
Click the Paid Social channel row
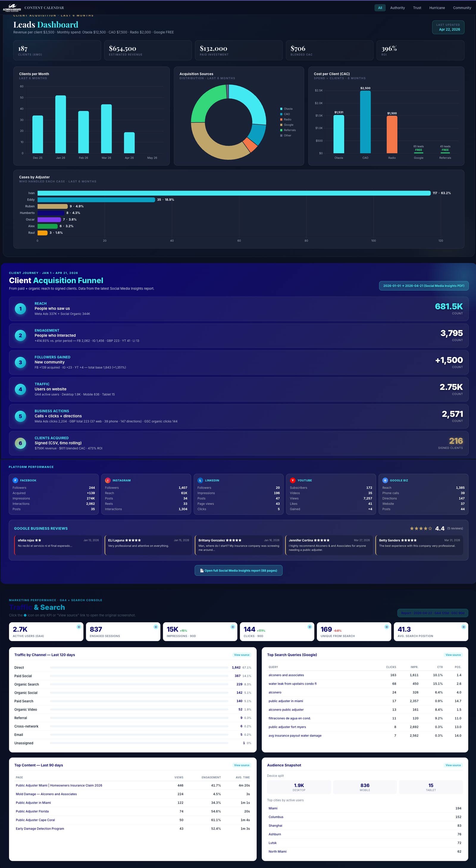[133, 676]
